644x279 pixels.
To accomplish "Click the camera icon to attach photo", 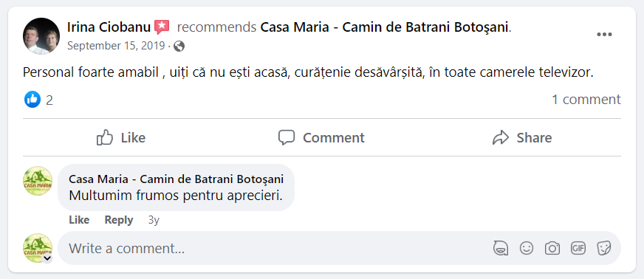I will click(x=552, y=248).
